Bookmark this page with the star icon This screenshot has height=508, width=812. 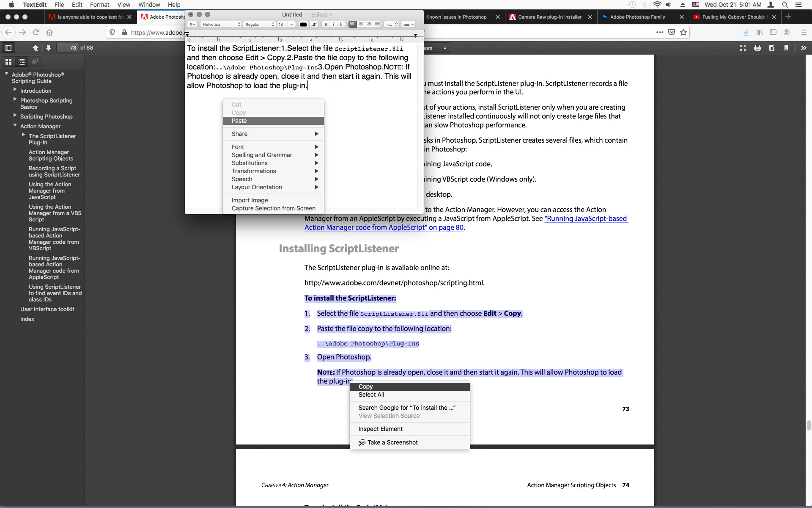683,32
